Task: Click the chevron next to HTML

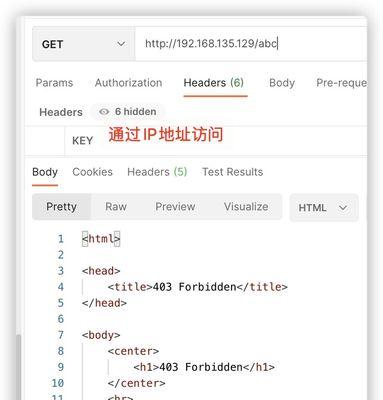Action: [343, 208]
